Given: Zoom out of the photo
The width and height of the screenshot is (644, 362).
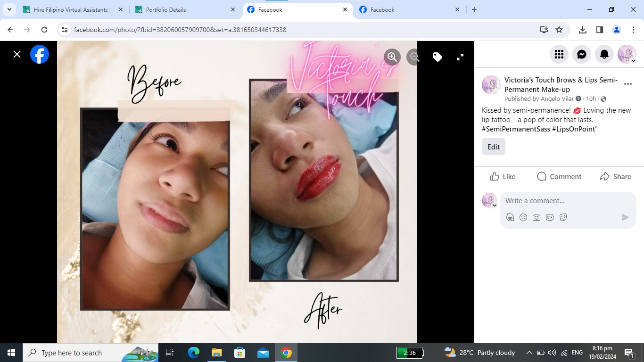Looking at the screenshot, I should [413, 57].
